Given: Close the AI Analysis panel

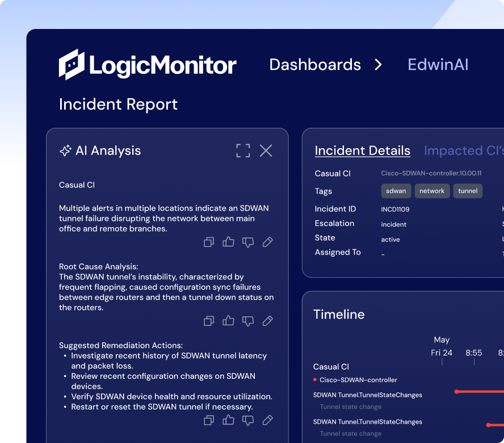Looking at the screenshot, I should 266,151.
